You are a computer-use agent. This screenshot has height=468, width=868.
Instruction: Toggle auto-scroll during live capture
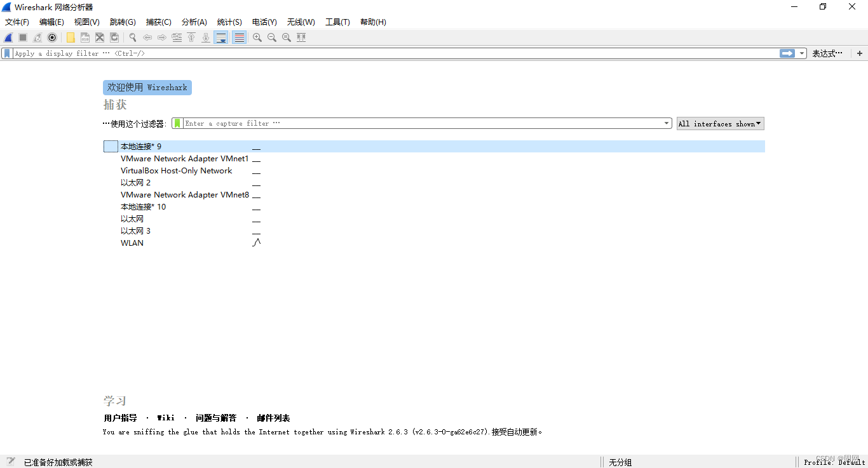tap(221, 37)
